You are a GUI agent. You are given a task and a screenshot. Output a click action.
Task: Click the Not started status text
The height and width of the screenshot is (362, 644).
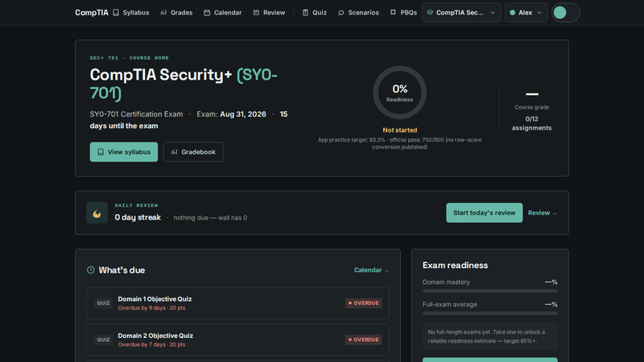click(x=399, y=130)
